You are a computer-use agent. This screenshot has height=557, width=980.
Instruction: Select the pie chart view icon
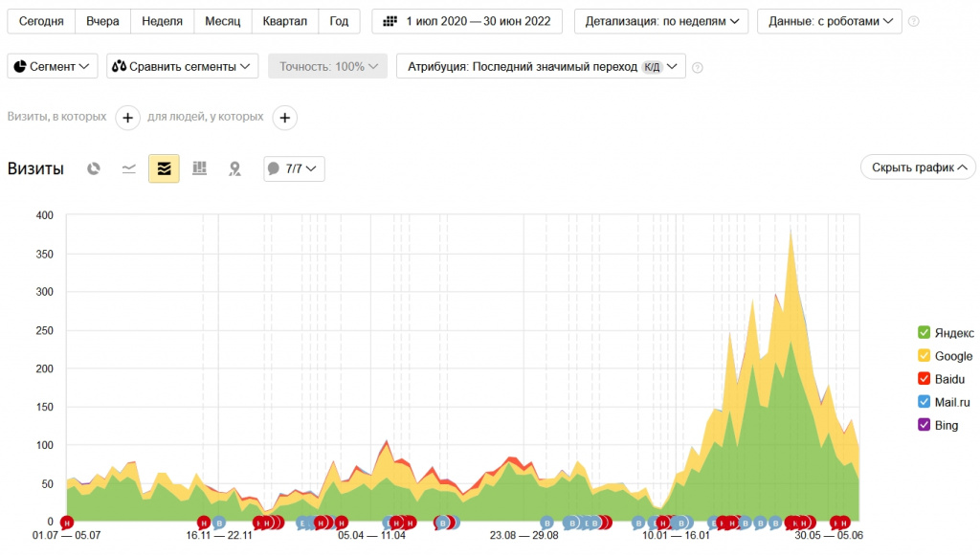tap(94, 168)
